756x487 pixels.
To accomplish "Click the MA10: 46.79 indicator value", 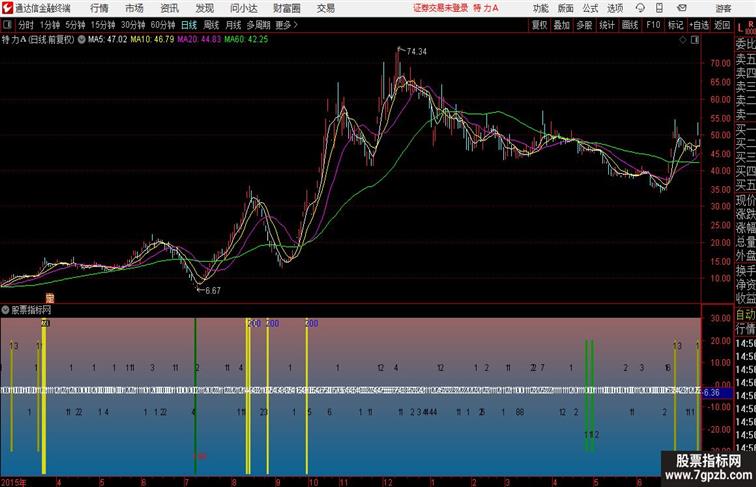I will 152,40.
